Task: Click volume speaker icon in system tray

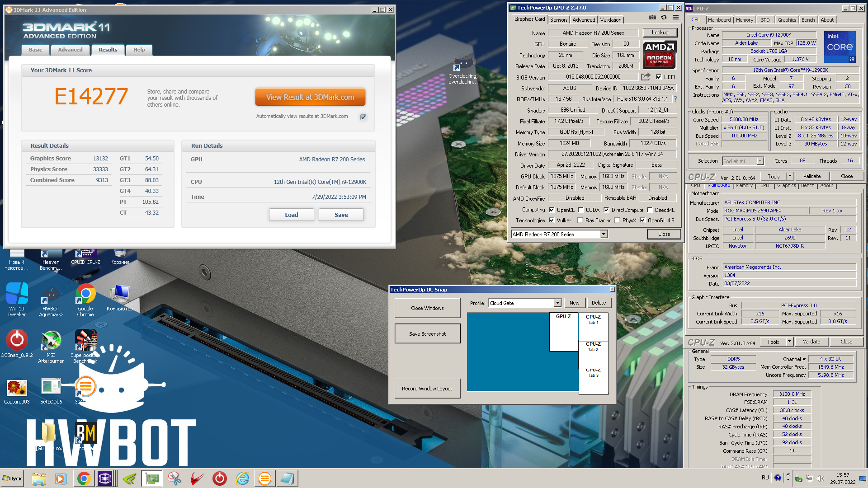Action: [x=821, y=478]
